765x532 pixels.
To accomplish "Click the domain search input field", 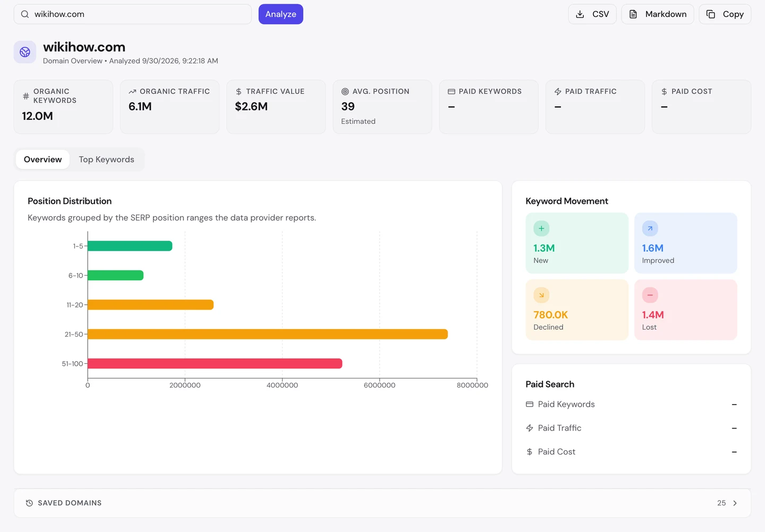I will point(133,14).
